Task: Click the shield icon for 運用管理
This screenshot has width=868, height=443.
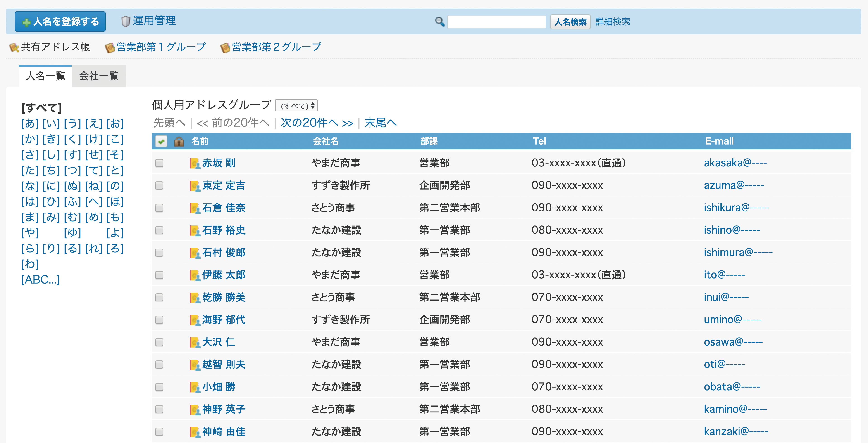Action: coord(125,21)
